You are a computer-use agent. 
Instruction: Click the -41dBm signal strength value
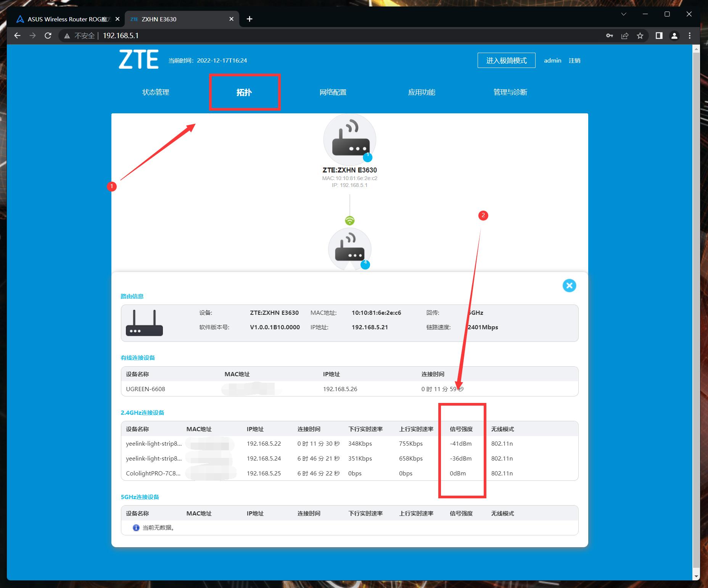tap(461, 444)
